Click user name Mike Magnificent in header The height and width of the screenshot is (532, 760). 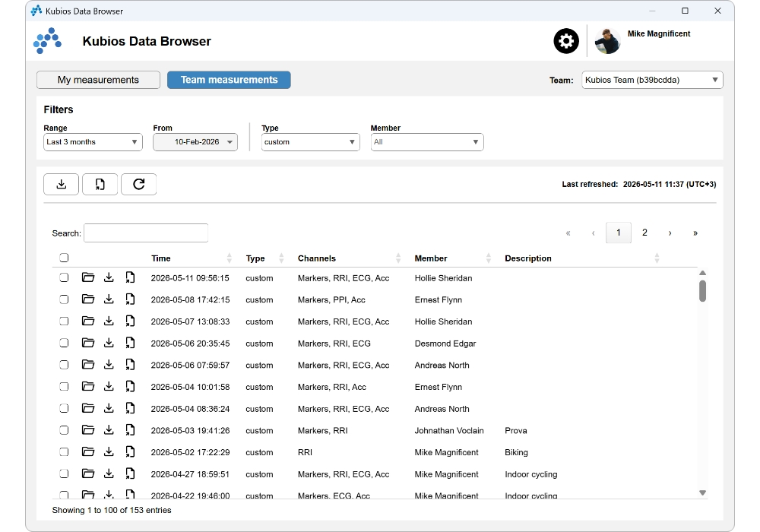point(659,33)
